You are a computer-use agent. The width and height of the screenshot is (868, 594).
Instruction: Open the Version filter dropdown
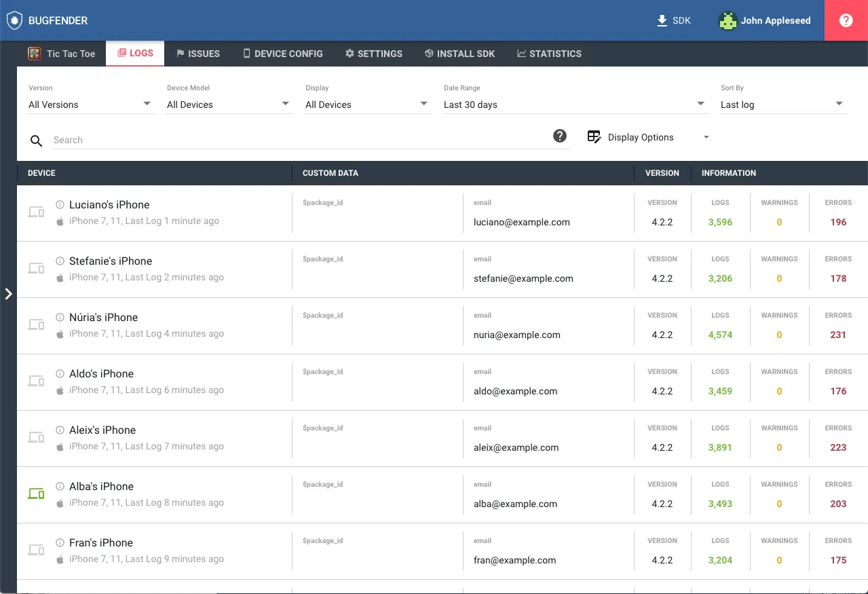pyautogui.click(x=92, y=105)
